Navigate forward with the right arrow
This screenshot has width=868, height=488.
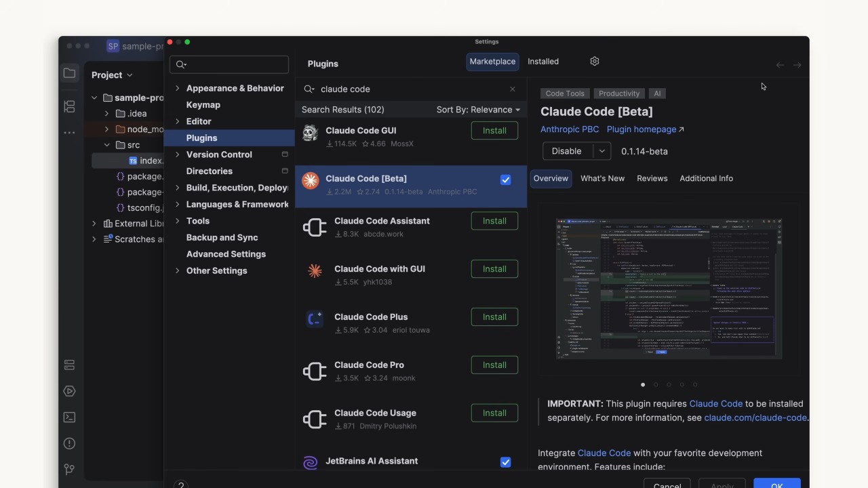797,65
